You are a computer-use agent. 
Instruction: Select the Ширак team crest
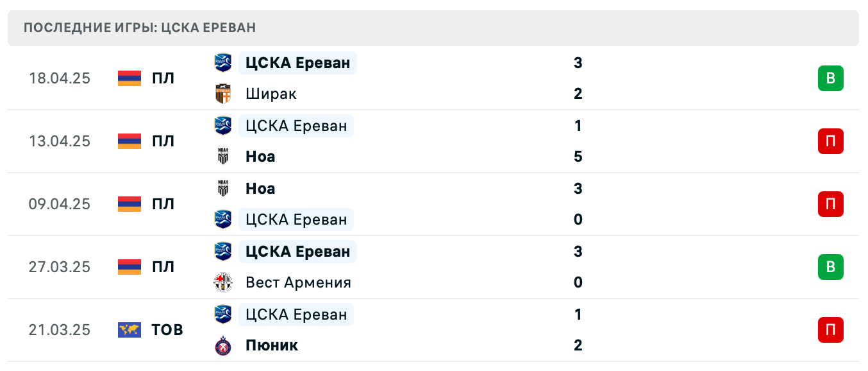[224, 94]
